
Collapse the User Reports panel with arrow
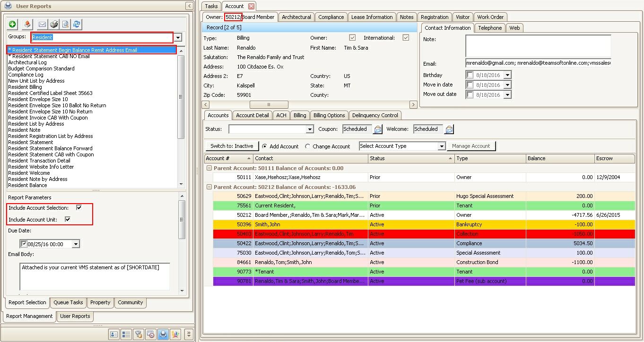tap(189, 6)
